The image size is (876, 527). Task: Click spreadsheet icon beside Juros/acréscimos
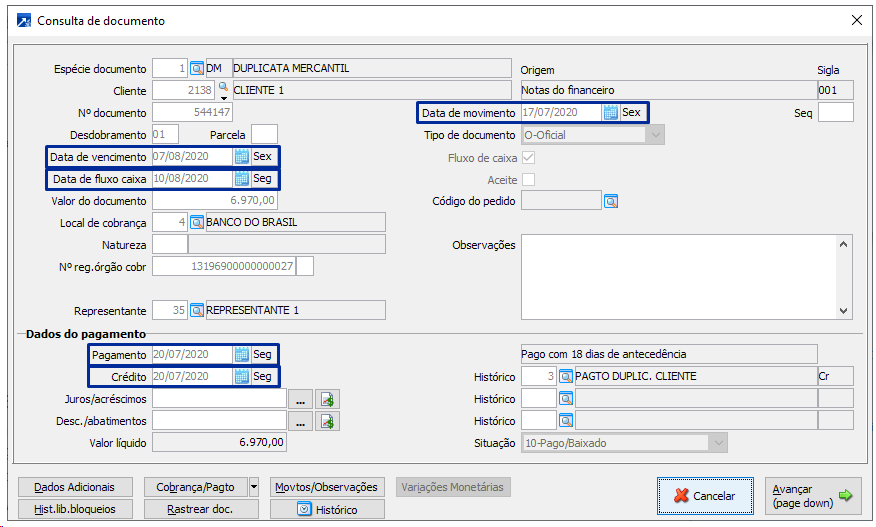coord(327,399)
